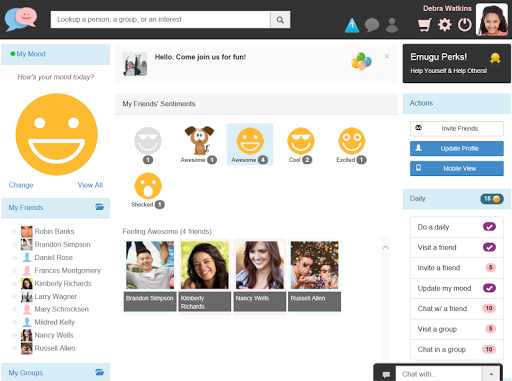Select the Cool sunglasses sentiment emoji
512x381 pixels.
coord(301,141)
